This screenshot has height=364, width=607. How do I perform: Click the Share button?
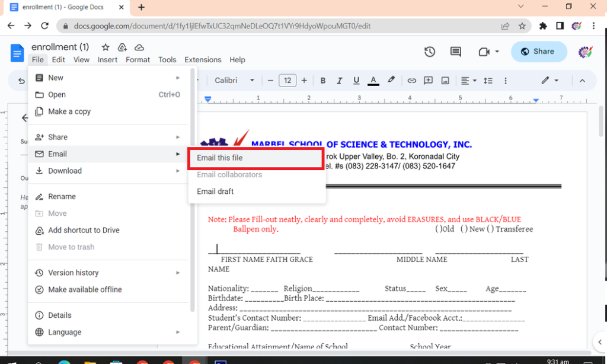pos(538,52)
